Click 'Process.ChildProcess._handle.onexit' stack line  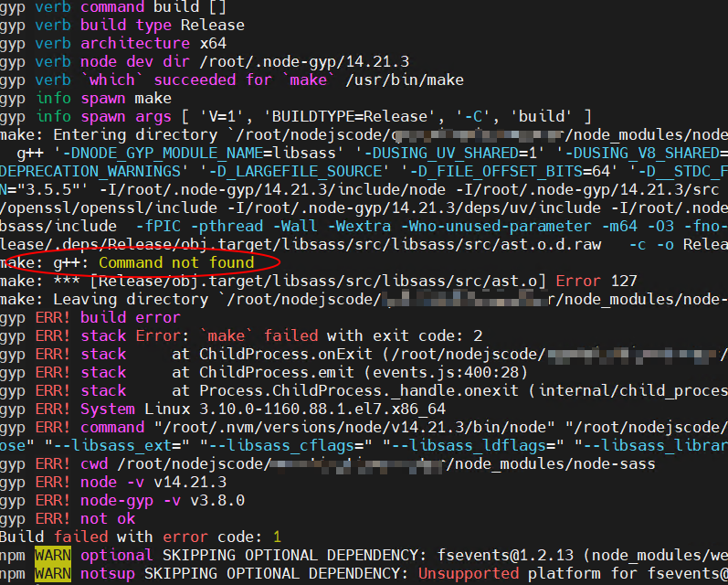364,391
